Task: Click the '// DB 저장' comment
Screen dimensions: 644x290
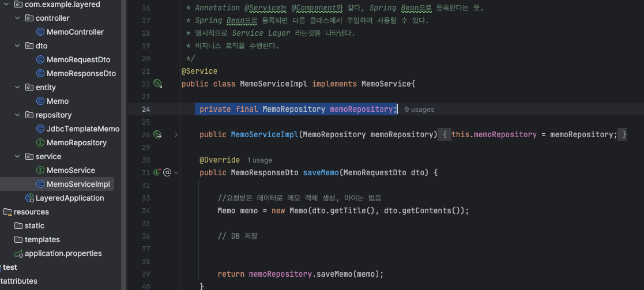Action: (x=238, y=236)
